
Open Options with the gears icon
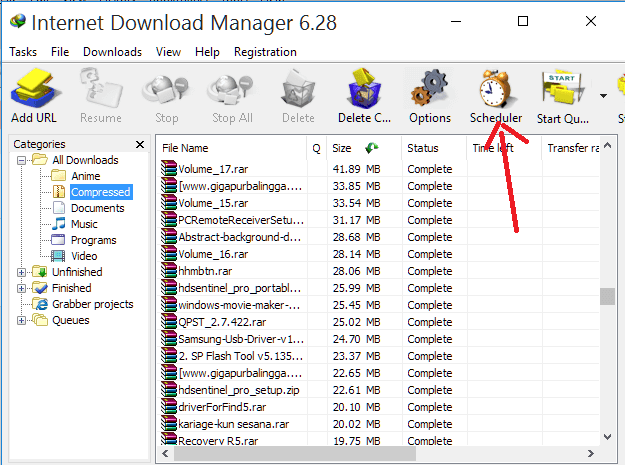pos(430,88)
